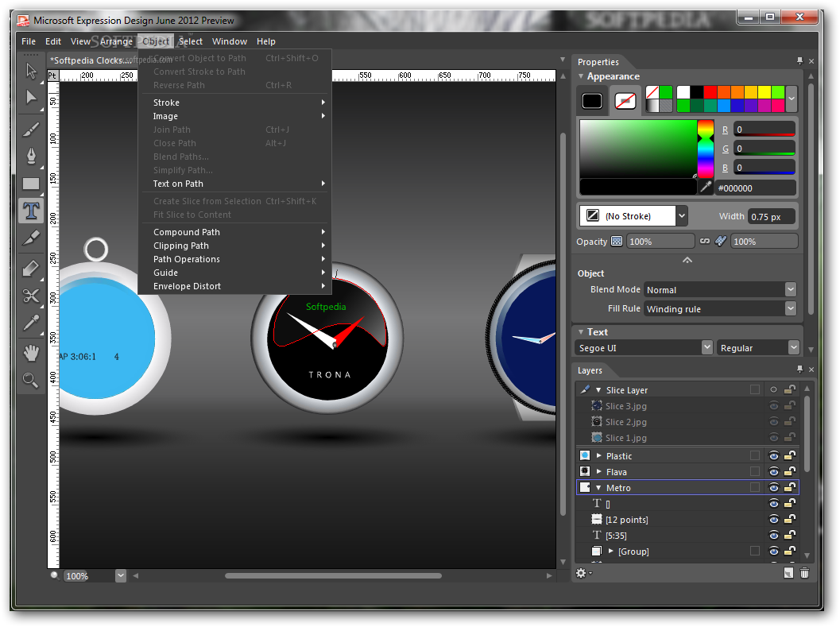This screenshot has width=840, height=627.
Task: Click the green color picker field
Action: [x=638, y=149]
